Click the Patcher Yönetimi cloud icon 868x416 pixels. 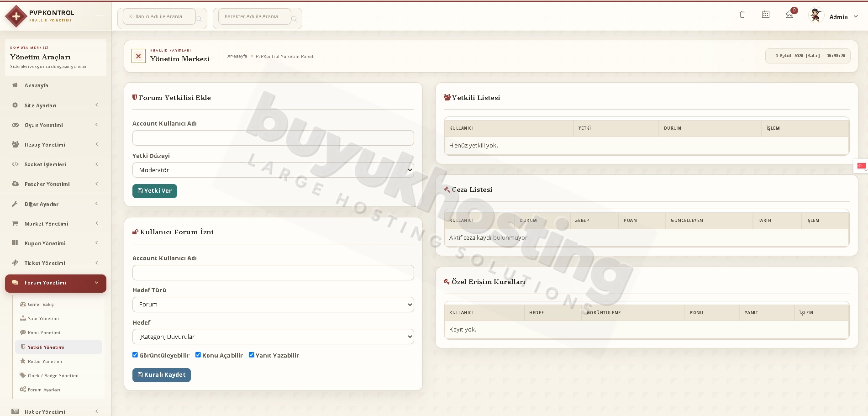pyautogui.click(x=15, y=184)
